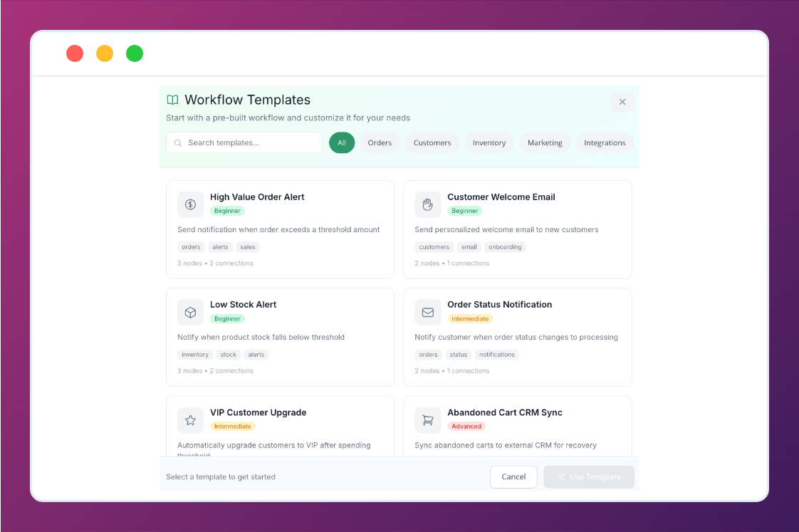Click the red window close dot

tap(75, 53)
